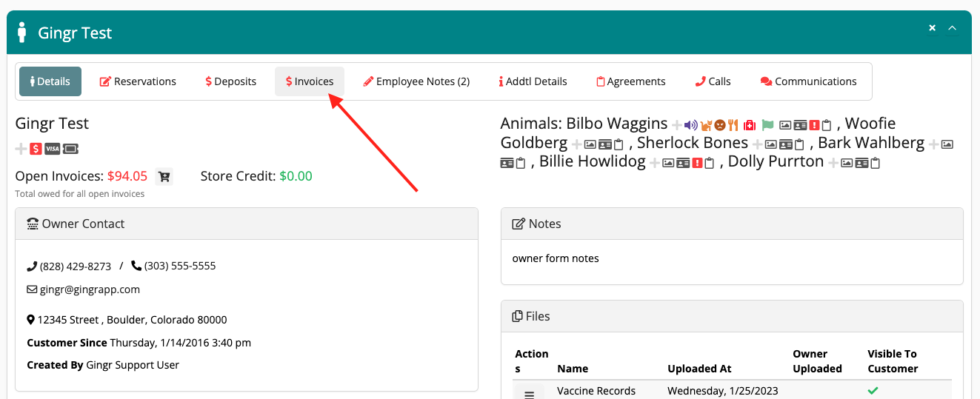Click Billie Howlidog's ID card icon
Viewport: 980px width, 399px height.
[682, 163]
